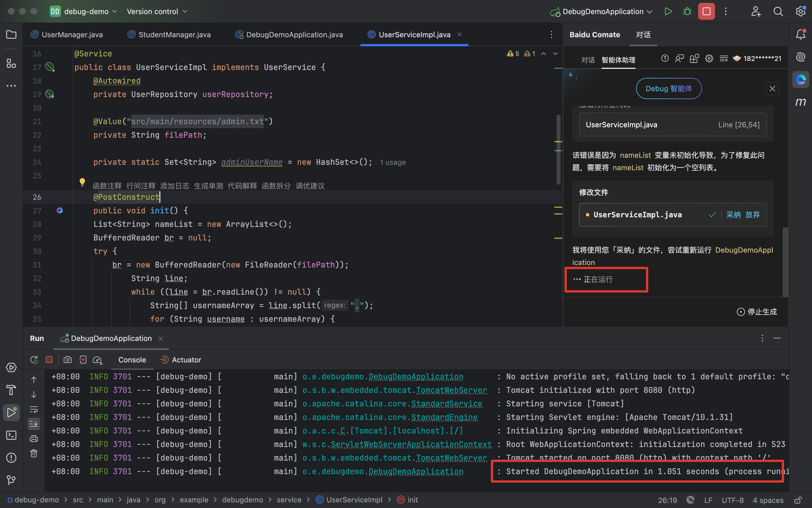Accept changes with 采纳
Viewport: 812px width, 508px height.
[733, 215]
